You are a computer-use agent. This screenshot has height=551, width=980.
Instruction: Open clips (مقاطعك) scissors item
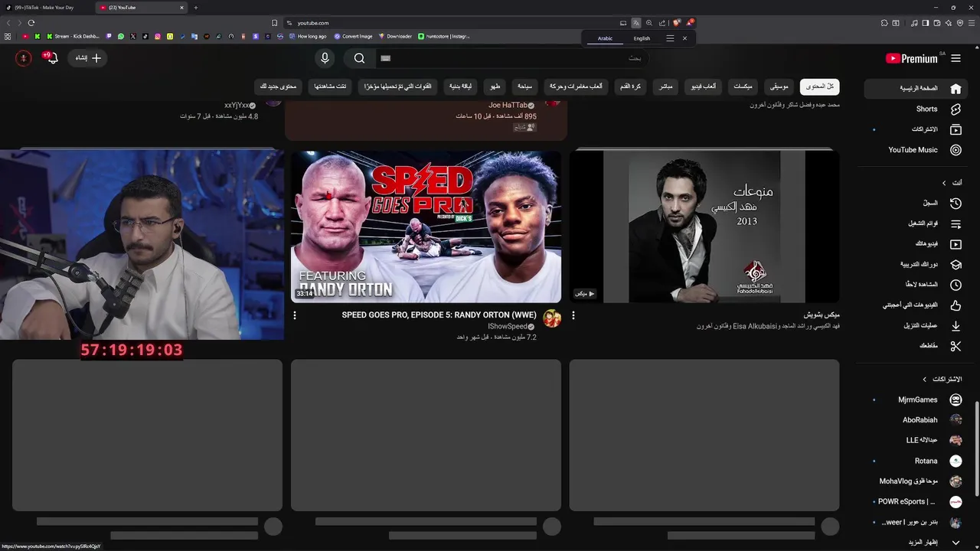pos(914,346)
